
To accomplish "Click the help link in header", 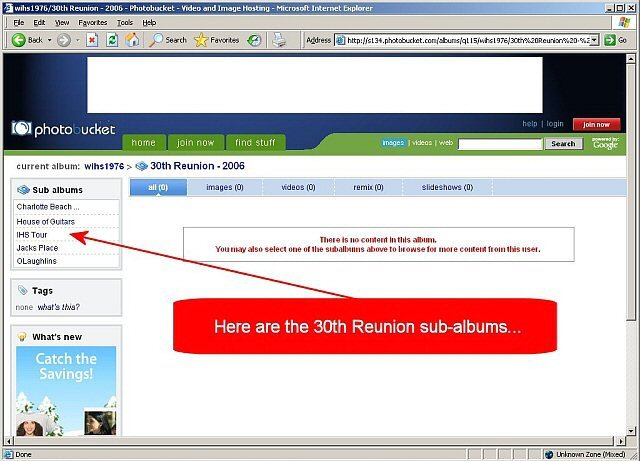I will coord(530,124).
